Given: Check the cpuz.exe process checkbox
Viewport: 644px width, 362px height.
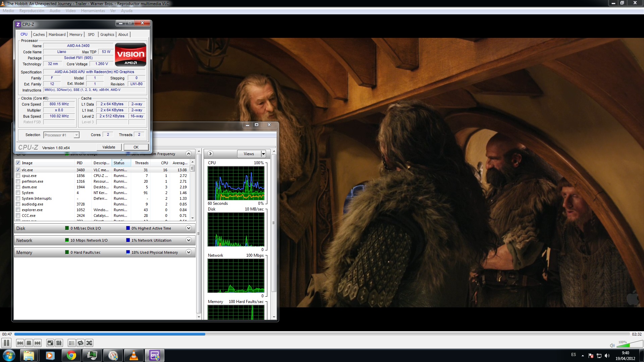Looking at the screenshot, I should point(18,176).
